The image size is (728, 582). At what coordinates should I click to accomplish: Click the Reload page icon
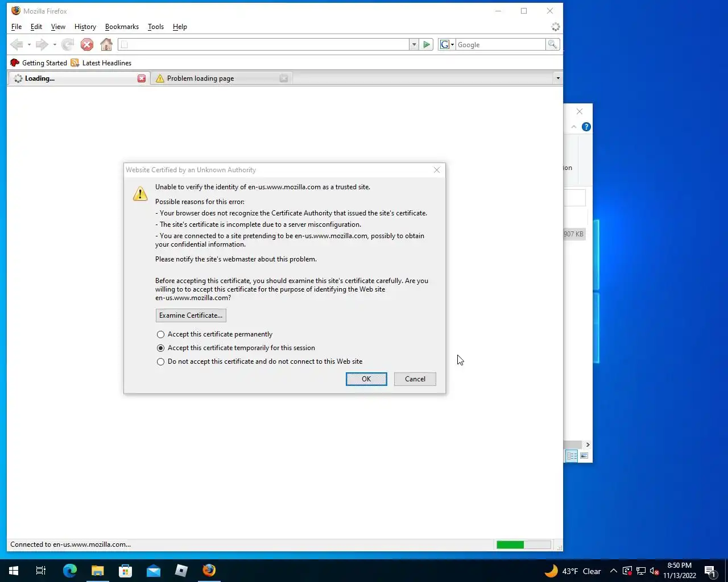(x=68, y=44)
